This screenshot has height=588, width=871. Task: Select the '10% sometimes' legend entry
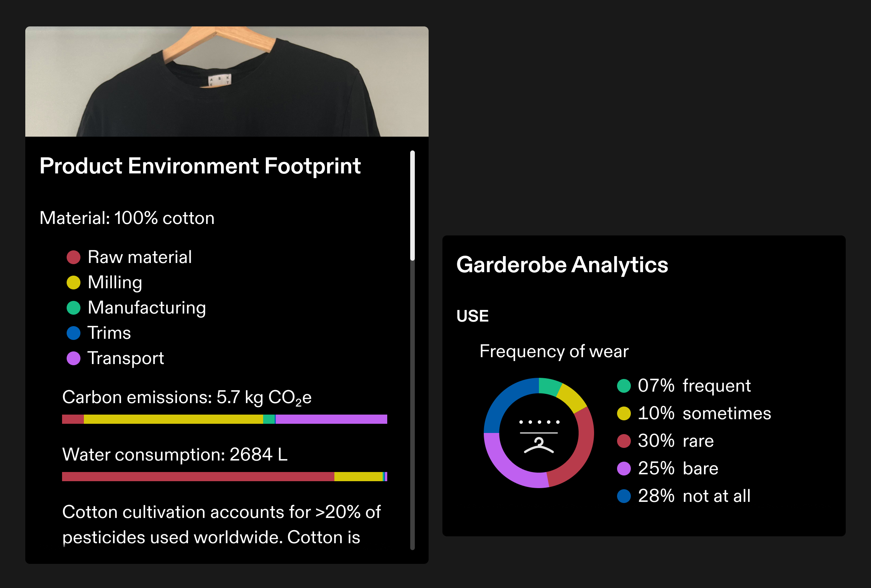pyautogui.click(x=694, y=413)
